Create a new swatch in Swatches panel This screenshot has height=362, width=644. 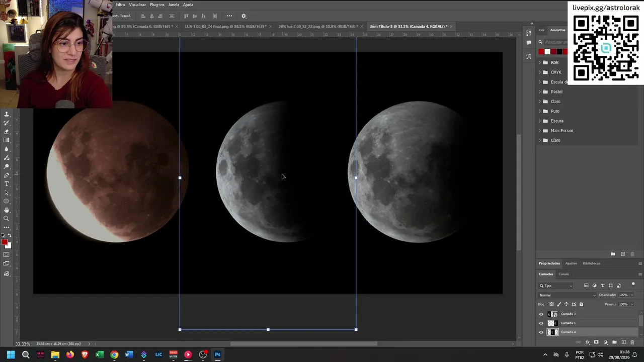[623, 254]
